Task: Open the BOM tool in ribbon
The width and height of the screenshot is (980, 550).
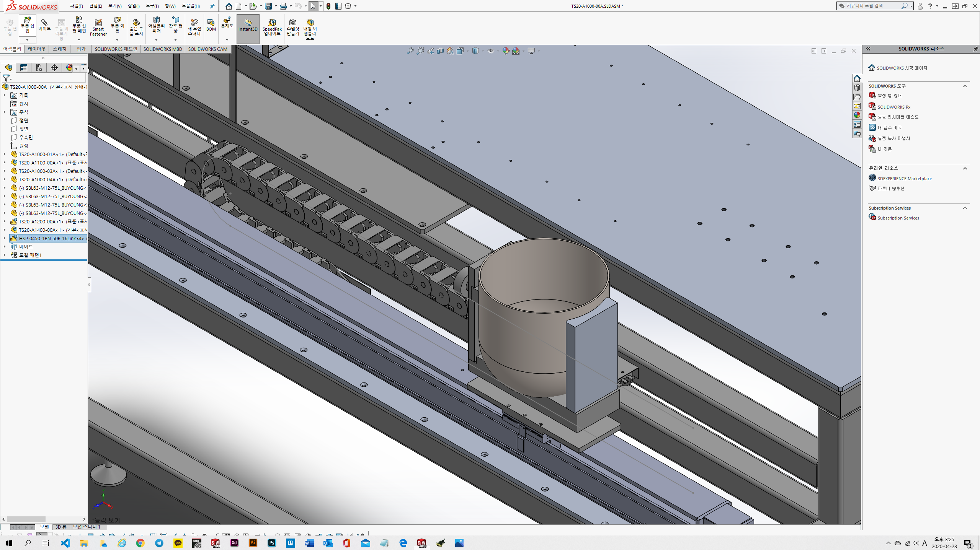Action: pos(211,25)
